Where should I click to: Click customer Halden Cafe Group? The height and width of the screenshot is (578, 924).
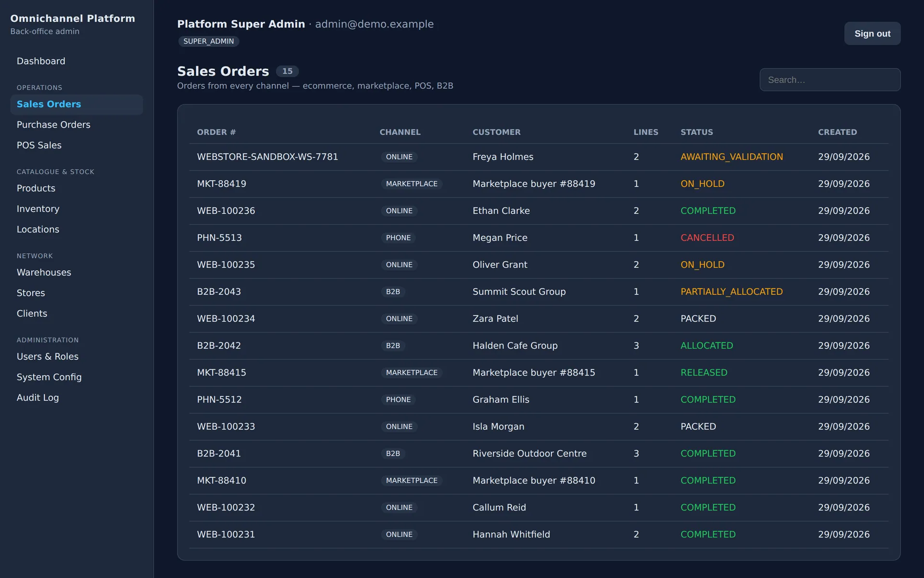click(515, 346)
